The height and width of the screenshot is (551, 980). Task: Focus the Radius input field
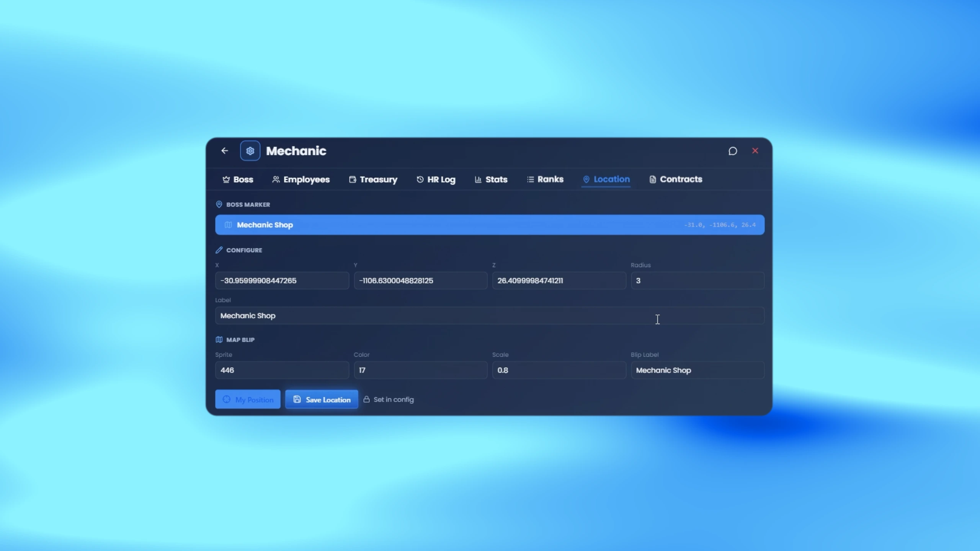[697, 280]
